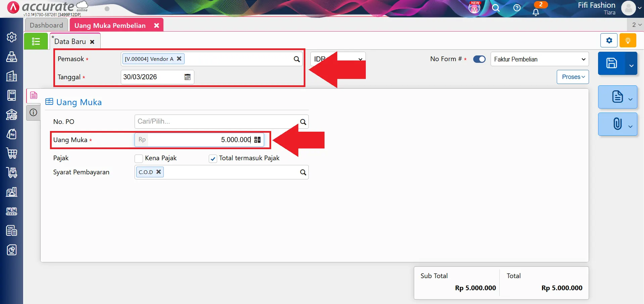Click the help question mark icon
Image resolution: width=644 pixels, height=304 pixels.
(517, 8)
